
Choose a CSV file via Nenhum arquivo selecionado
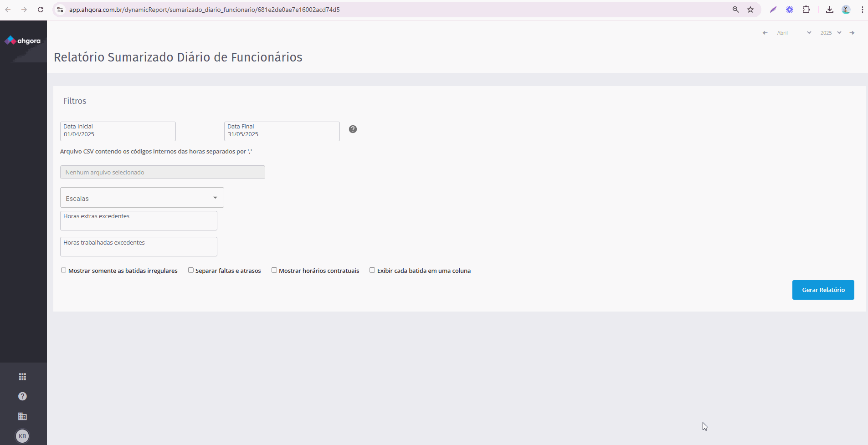pos(163,172)
